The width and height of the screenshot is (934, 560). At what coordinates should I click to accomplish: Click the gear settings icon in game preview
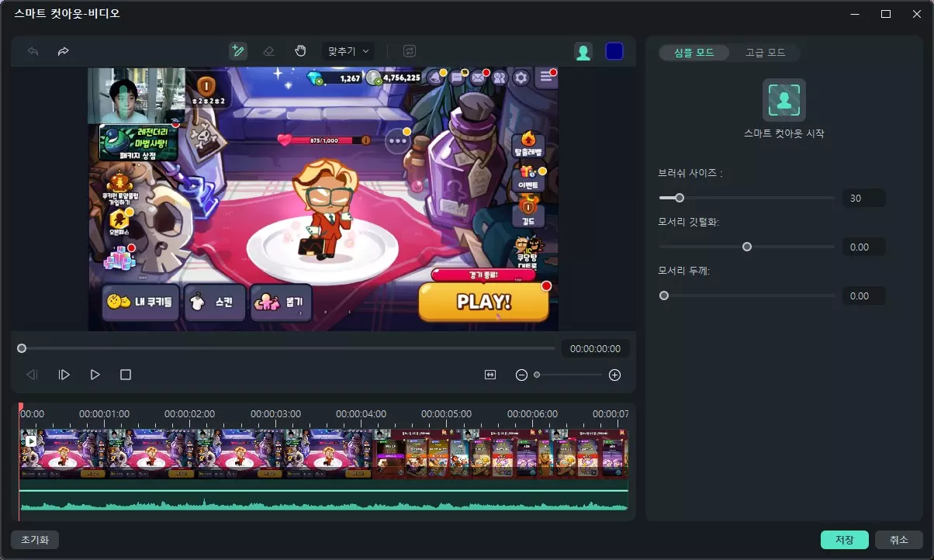[521, 77]
